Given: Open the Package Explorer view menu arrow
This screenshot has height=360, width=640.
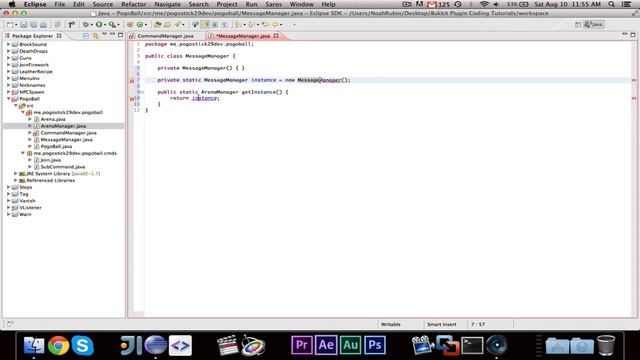Looking at the screenshot, I should [104, 35].
